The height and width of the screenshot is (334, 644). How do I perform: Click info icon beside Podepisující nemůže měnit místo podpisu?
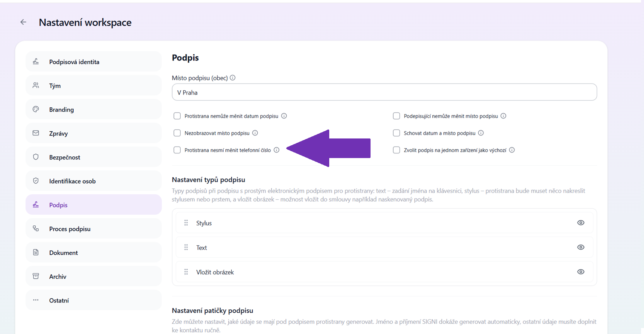tap(503, 116)
